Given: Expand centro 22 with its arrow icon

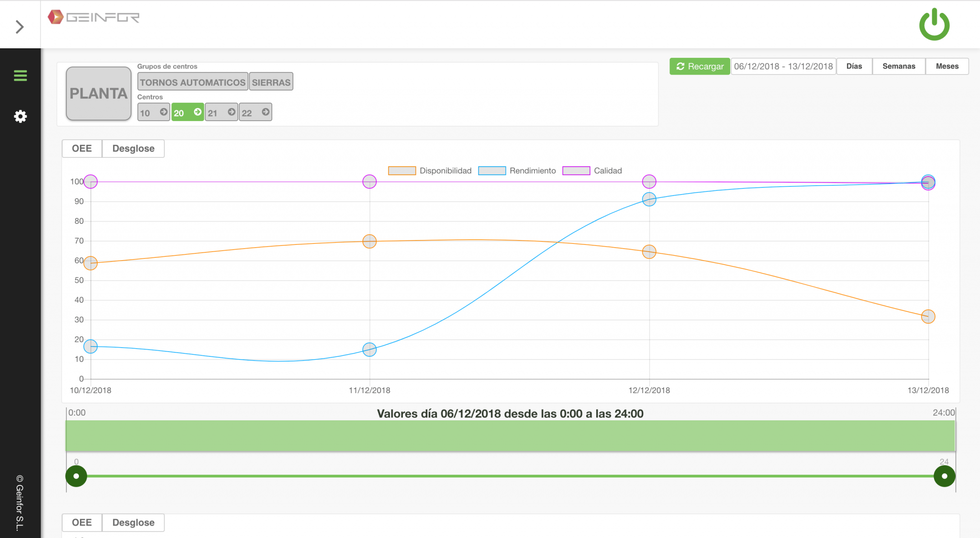Looking at the screenshot, I should pos(266,112).
